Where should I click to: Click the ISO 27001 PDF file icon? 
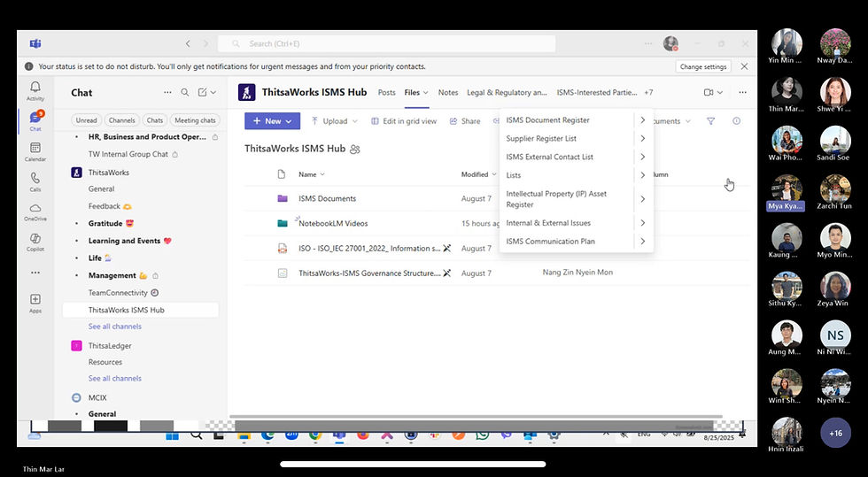pos(283,249)
